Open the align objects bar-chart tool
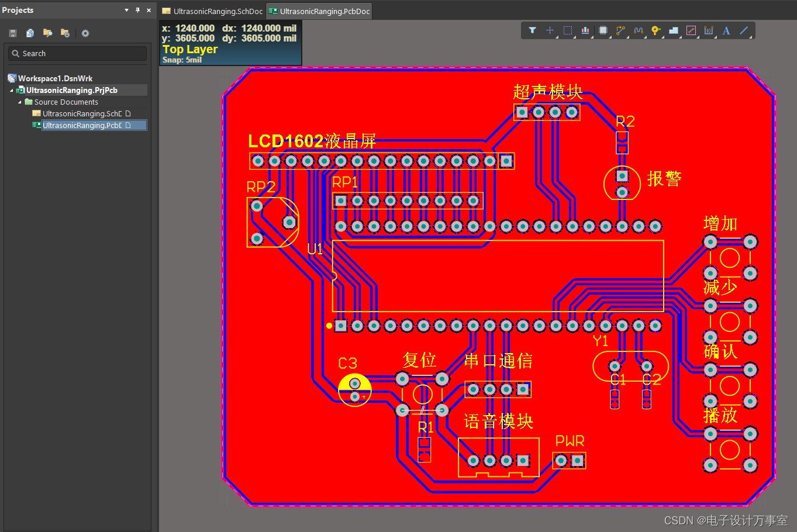This screenshot has width=797, height=532. click(x=585, y=30)
